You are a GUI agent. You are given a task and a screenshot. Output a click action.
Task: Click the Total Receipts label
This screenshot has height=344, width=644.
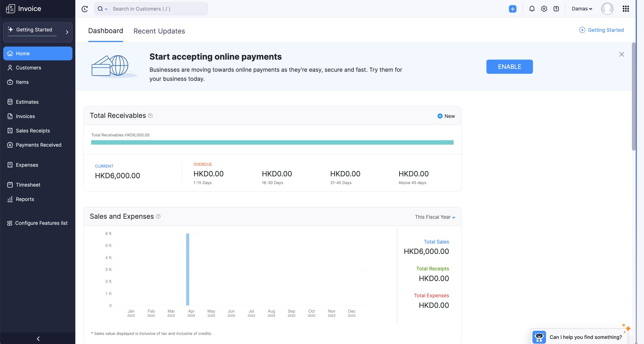pos(432,269)
